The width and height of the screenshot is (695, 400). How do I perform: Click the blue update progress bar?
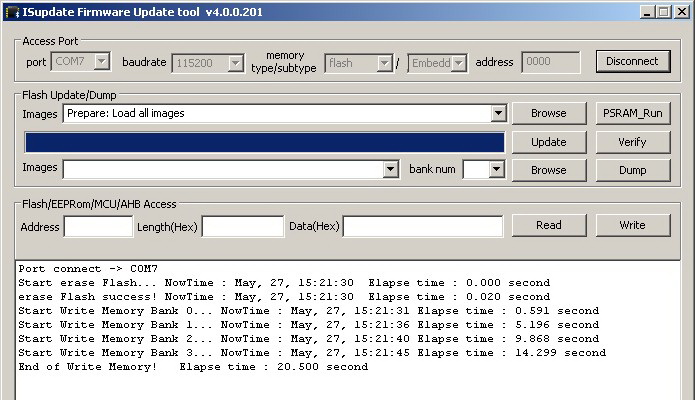(265, 142)
